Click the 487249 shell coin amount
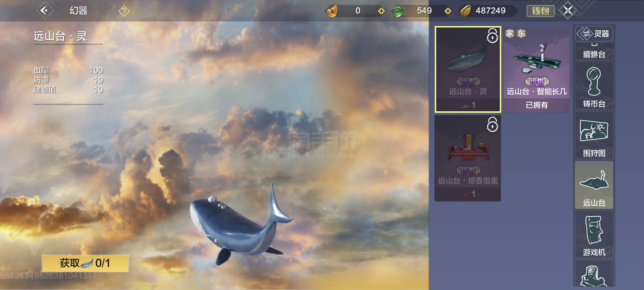This screenshot has width=644, height=290. coord(491,11)
